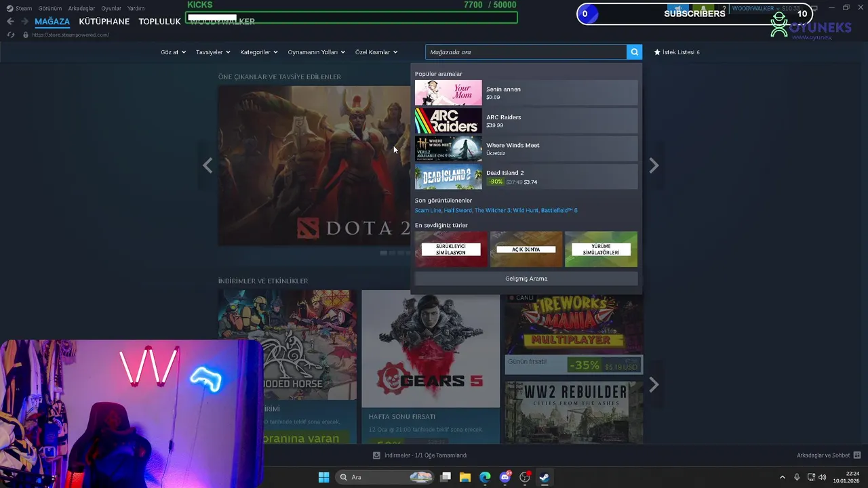Reload the store page with refresh icon
This screenshot has width=868, height=488.
11,35
